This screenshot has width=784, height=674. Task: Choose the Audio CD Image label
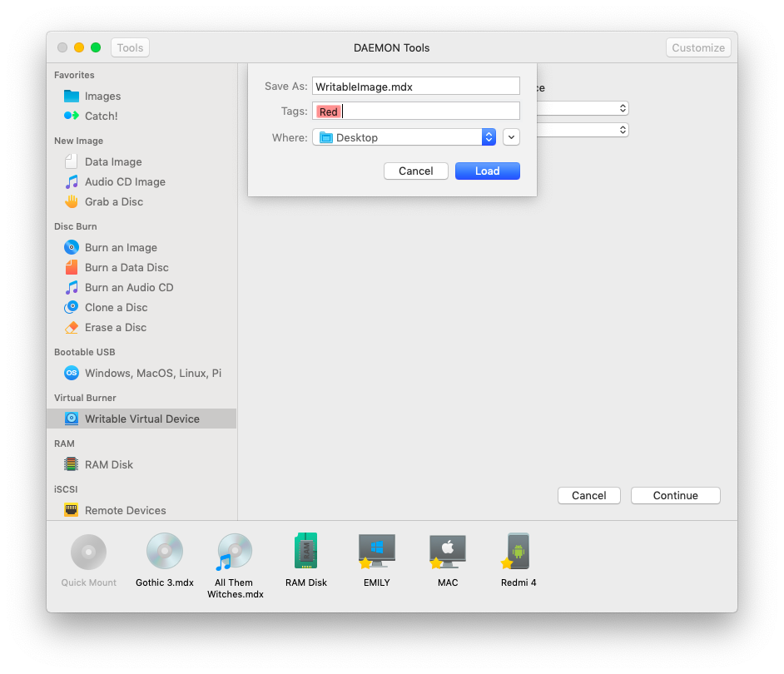(125, 182)
